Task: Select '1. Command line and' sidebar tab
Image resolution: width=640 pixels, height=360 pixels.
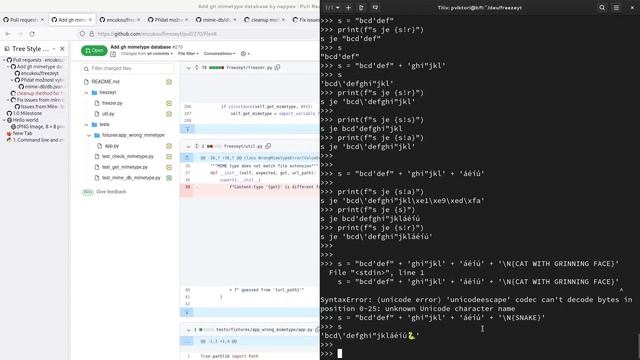Action: tap(35, 140)
